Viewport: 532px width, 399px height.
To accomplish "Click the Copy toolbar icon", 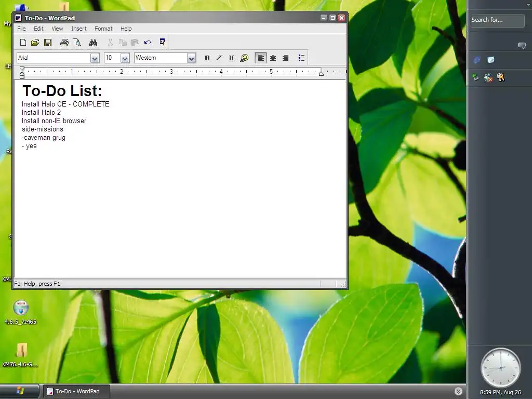I will [123, 43].
